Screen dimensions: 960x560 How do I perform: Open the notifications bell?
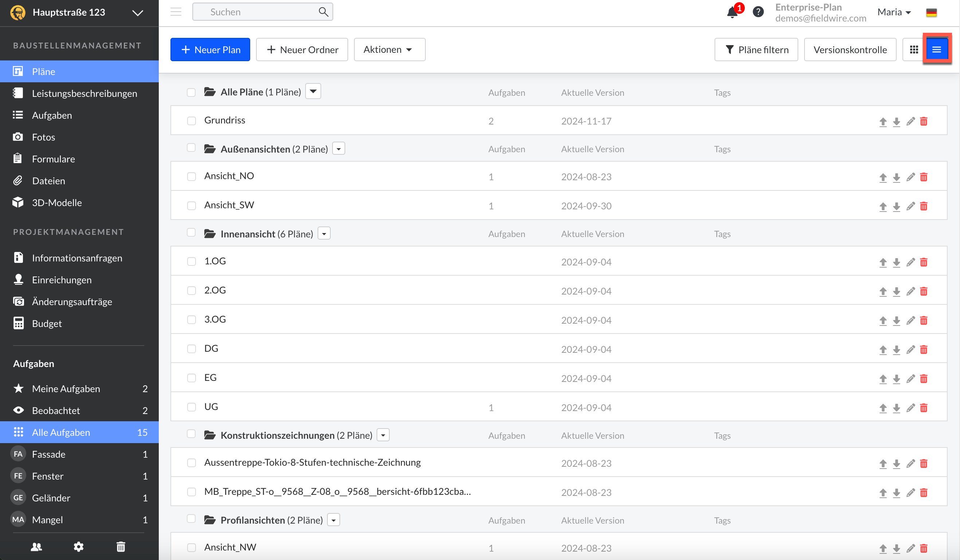(x=732, y=12)
